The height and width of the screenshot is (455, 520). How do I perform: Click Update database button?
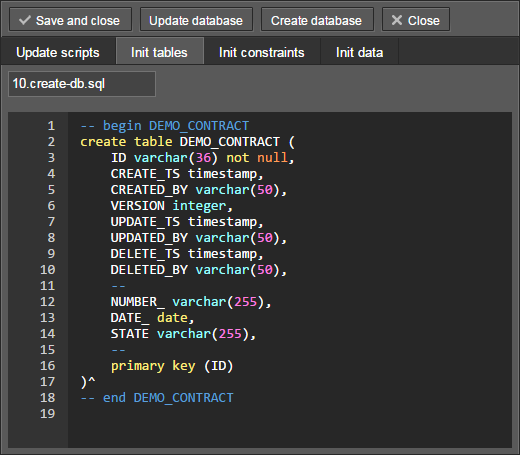(196, 20)
